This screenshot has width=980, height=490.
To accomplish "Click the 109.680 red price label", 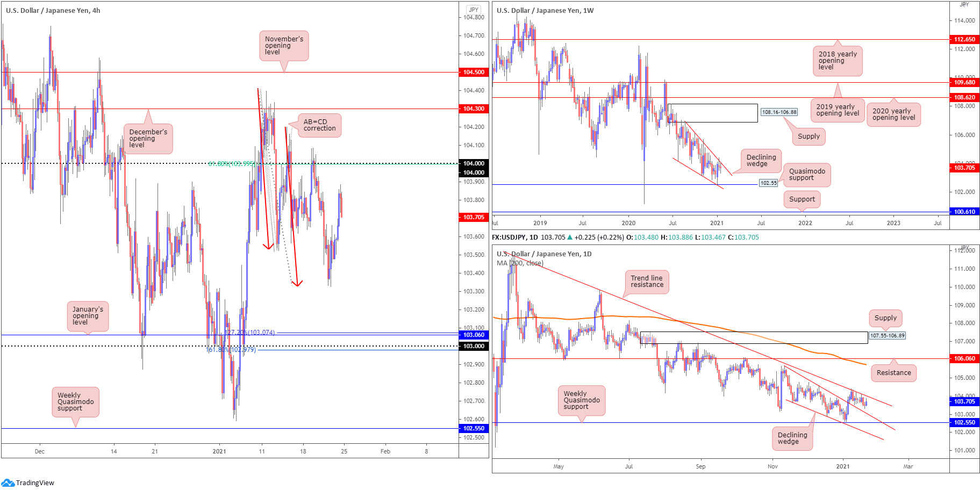I will 964,82.
